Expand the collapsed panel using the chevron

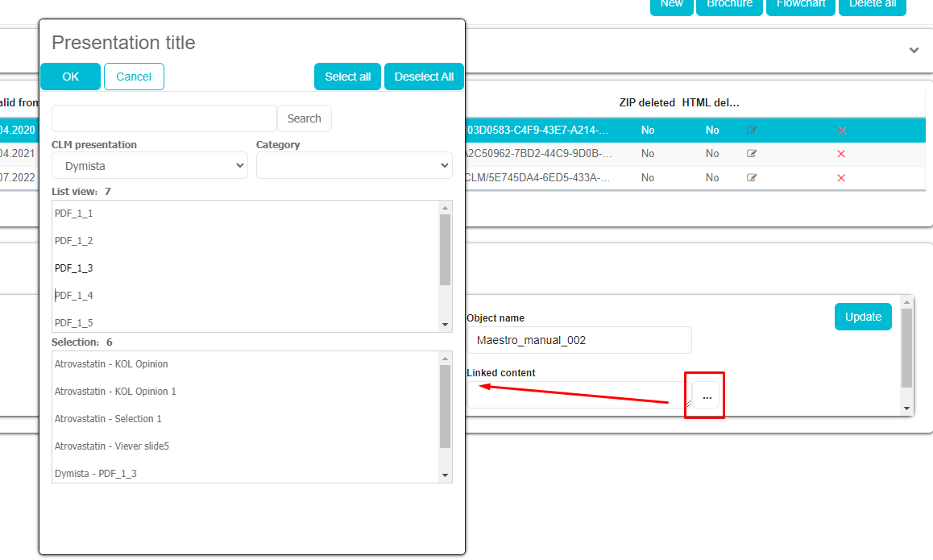pyautogui.click(x=914, y=50)
